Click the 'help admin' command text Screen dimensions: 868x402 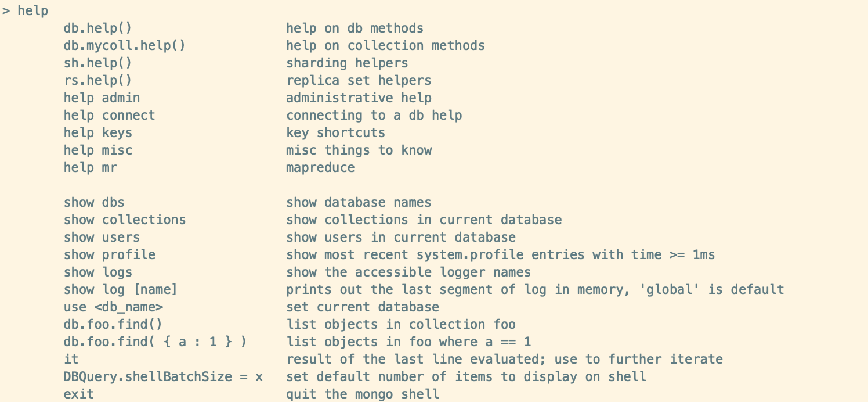click(102, 98)
